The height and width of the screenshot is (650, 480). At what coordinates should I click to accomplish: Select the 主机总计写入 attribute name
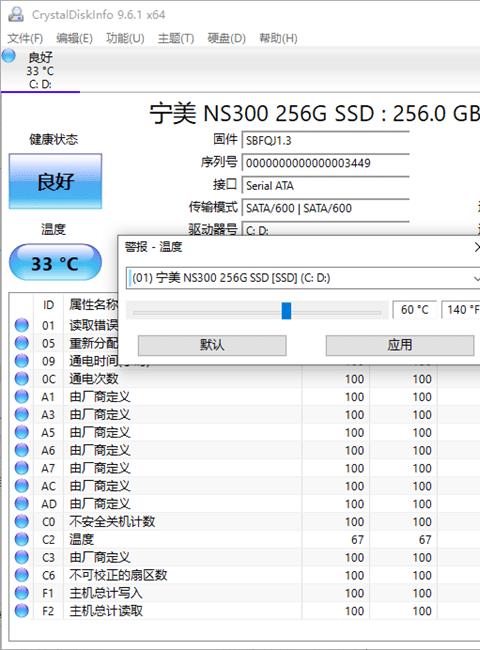click(106, 592)
